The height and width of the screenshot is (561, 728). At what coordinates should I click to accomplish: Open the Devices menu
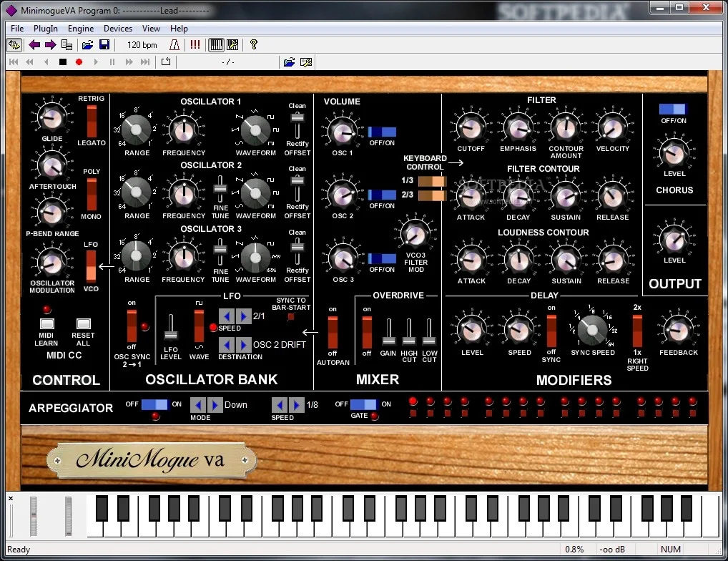point(118,29)
